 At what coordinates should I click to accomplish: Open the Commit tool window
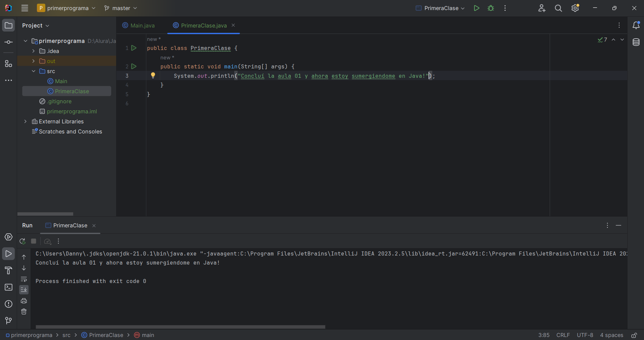[x=8, y=42]
